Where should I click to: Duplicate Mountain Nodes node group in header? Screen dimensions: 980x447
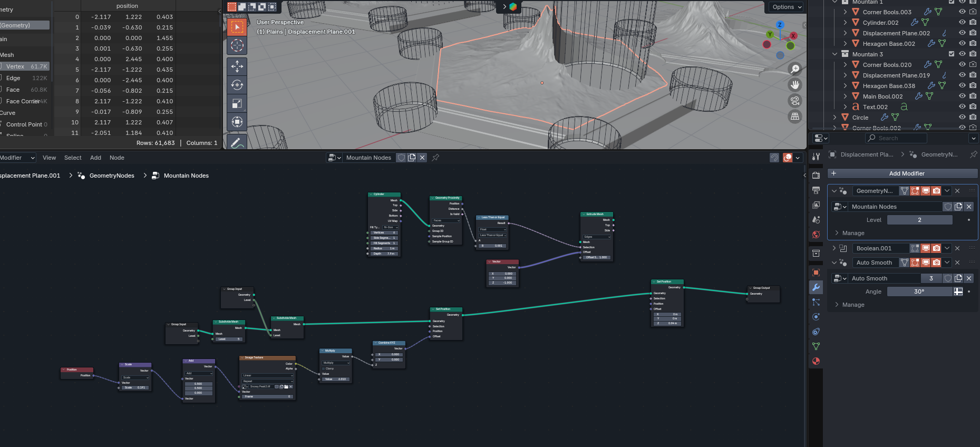(412, 158)
